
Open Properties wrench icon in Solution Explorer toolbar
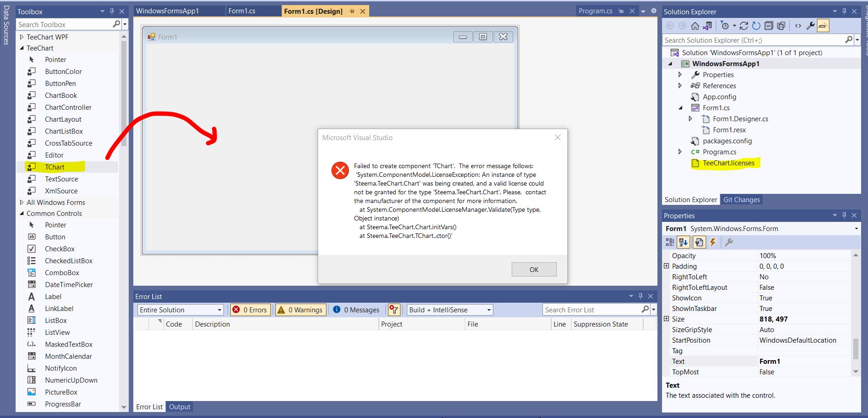[811, 26]
